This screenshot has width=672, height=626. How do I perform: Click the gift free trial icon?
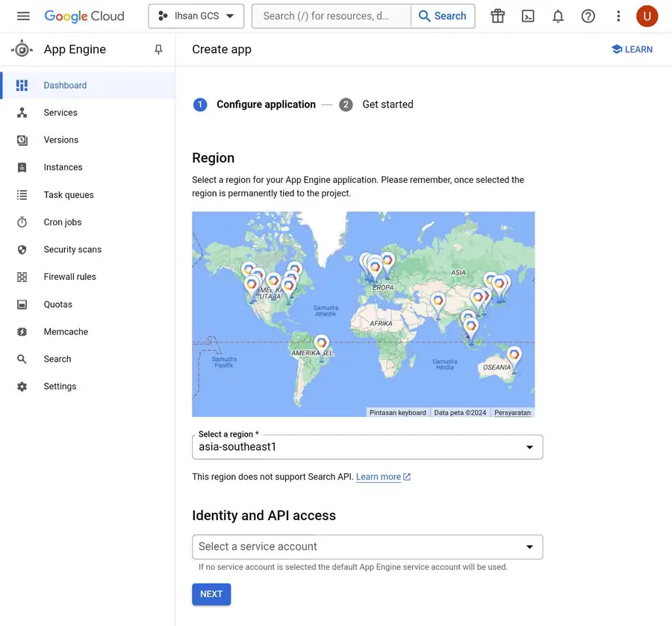498,16
